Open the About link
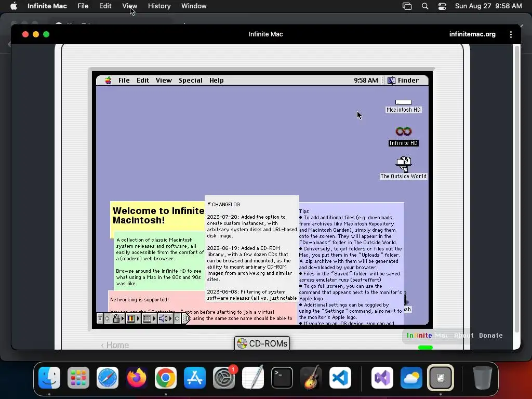532x399 pixels. pyautogui.click(x=463, y=335)
